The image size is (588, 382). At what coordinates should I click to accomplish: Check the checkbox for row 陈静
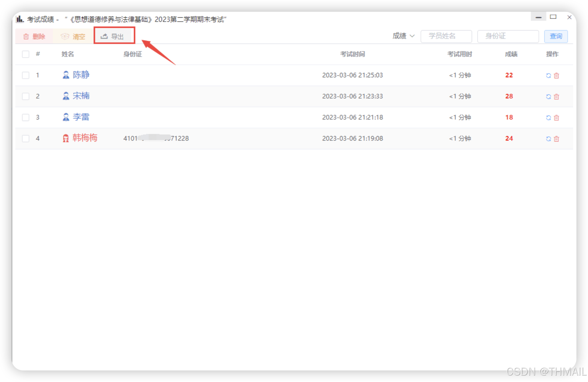pyautogui.click(x=26, y=75)
